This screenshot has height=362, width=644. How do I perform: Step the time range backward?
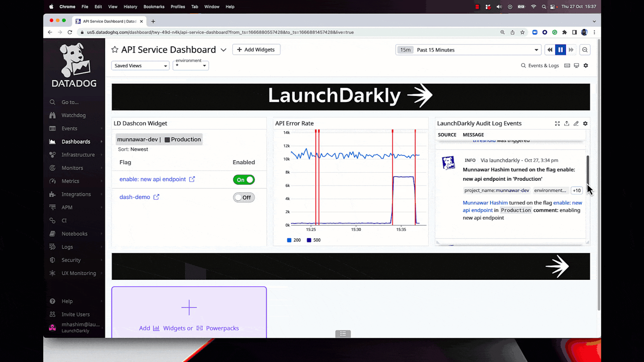pos(550,50)
